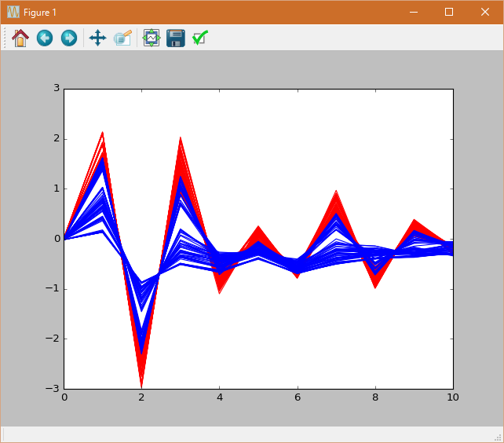Go forward to the next view
This screenshot has width=504, height=443.
pos(69,38)
